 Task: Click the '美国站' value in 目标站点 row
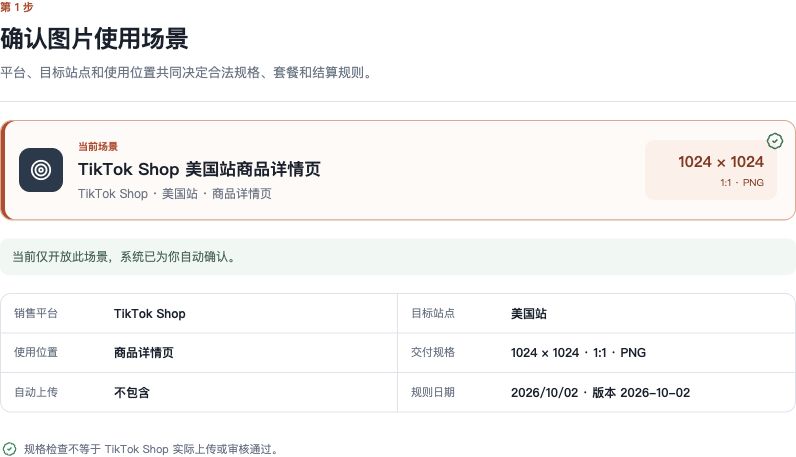point(528,314)
